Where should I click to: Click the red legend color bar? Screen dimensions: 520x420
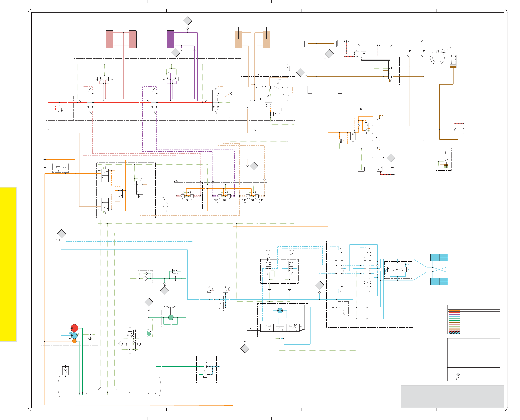[455, 313]
